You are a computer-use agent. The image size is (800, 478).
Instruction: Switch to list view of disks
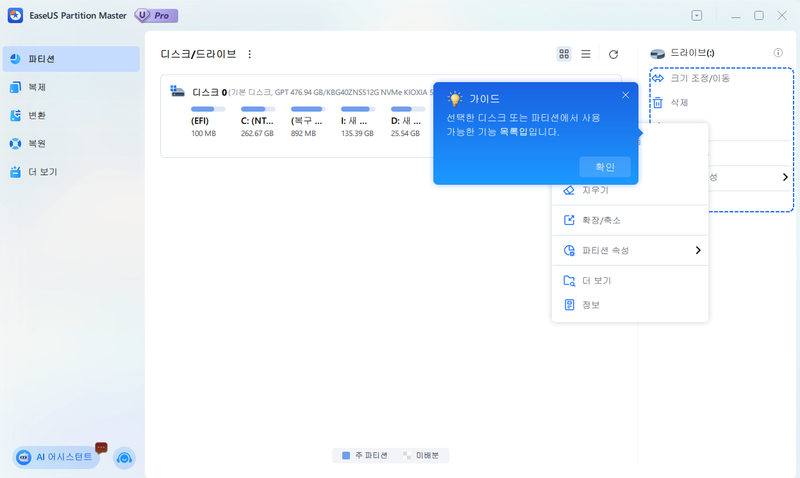586,54
